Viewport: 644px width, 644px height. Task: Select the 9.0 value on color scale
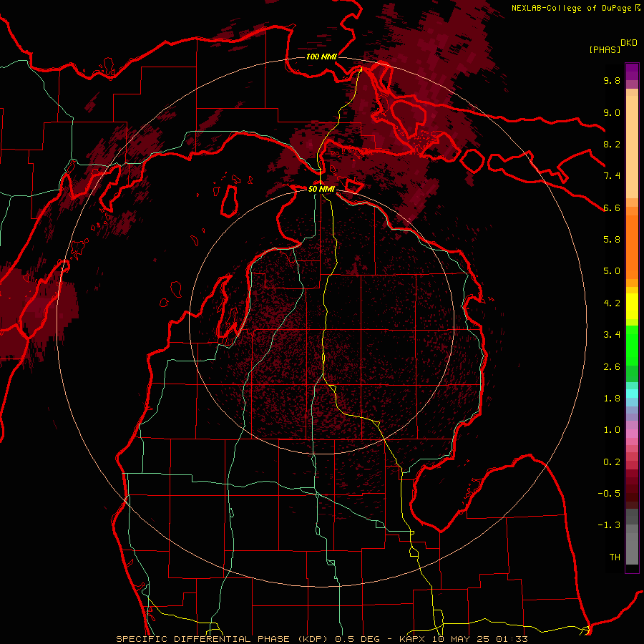tap(612, 112)
